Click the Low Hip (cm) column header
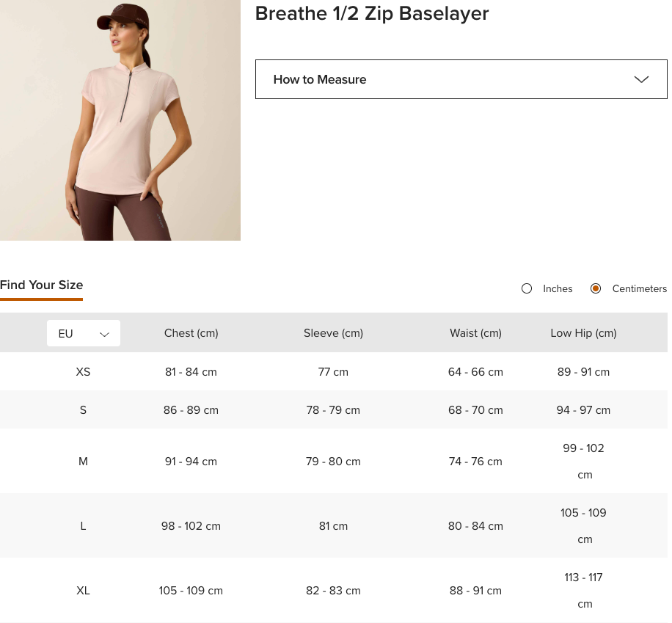Viewport: 672px width, 623px height. pyautogui.click(x=583, y=333)
